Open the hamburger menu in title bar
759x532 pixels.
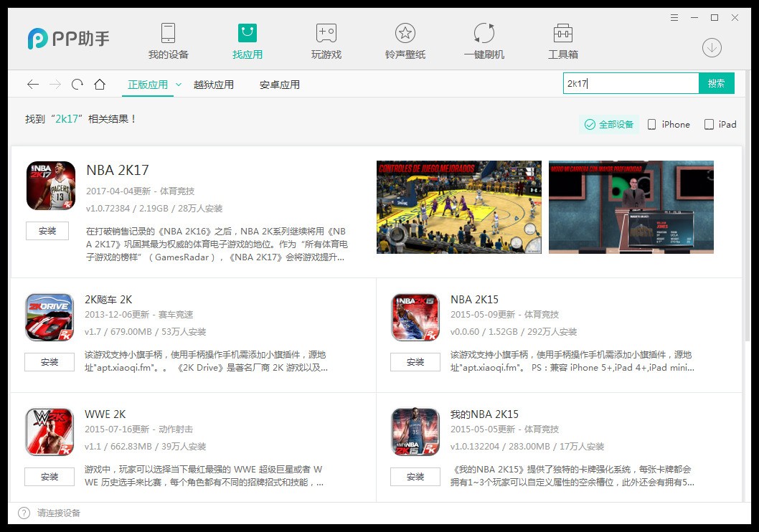click(x=674, y=17)
